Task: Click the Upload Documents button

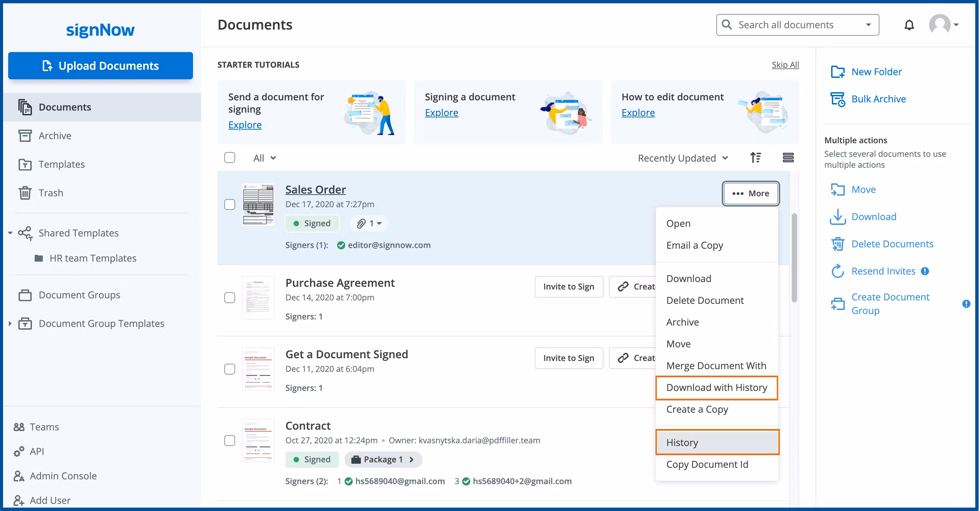Action: pos(101,66)
